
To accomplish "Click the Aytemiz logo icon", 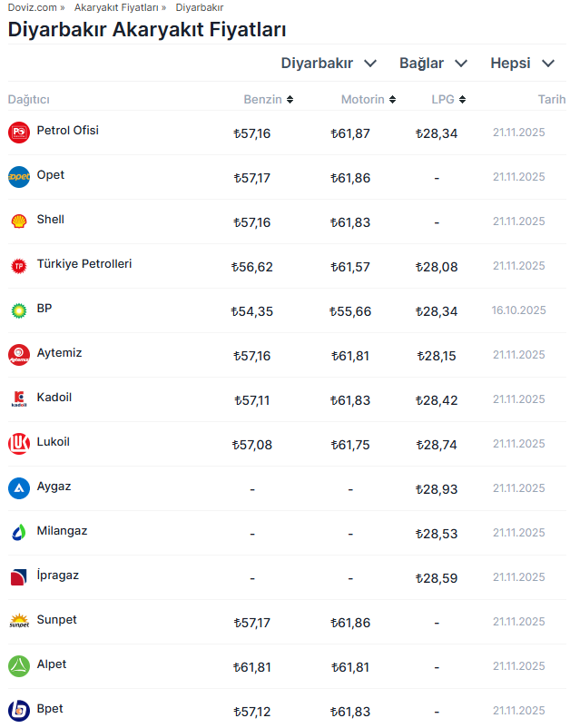I will [18, 354].
